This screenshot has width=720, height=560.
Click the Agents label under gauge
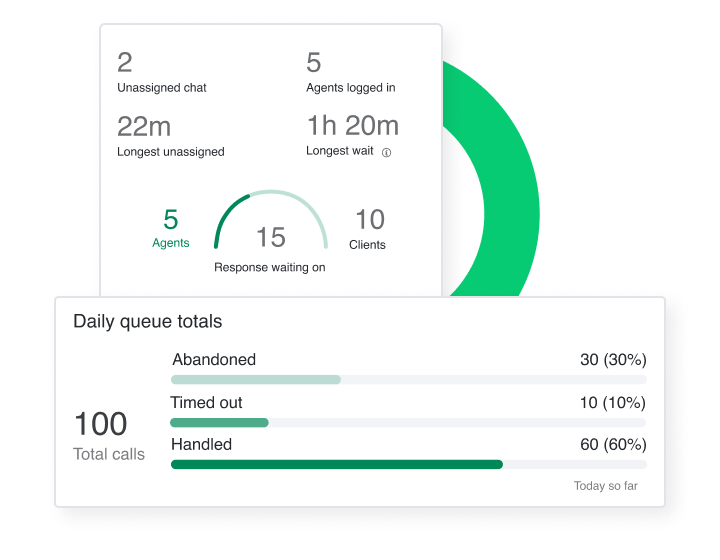click(170, 243)
